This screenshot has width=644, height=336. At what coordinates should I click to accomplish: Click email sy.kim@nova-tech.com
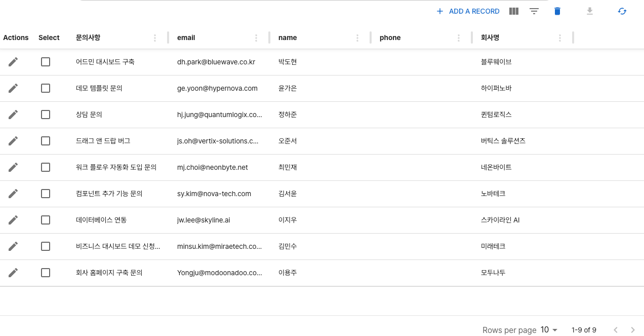214,194
